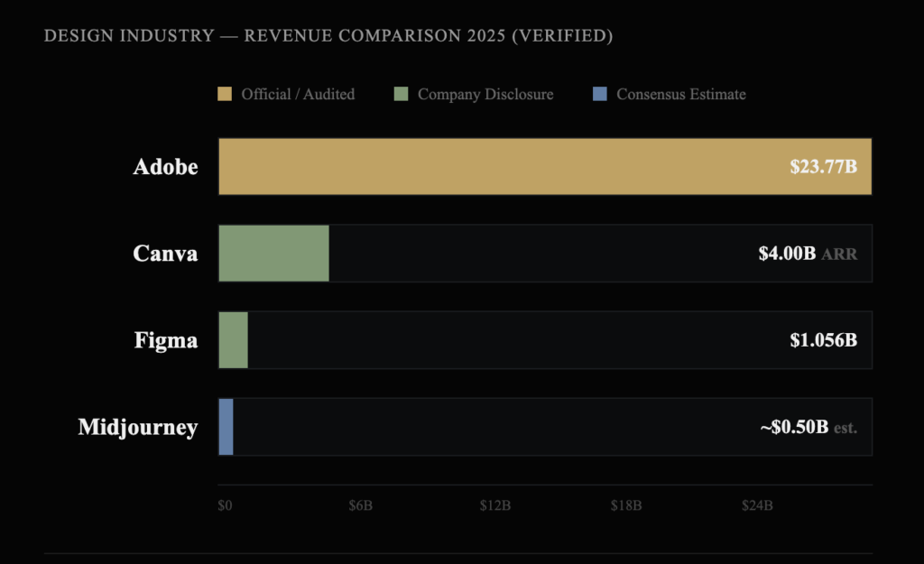924x564 pixels.
Task: Select the small green Figma bar
Action: point(233,340)
